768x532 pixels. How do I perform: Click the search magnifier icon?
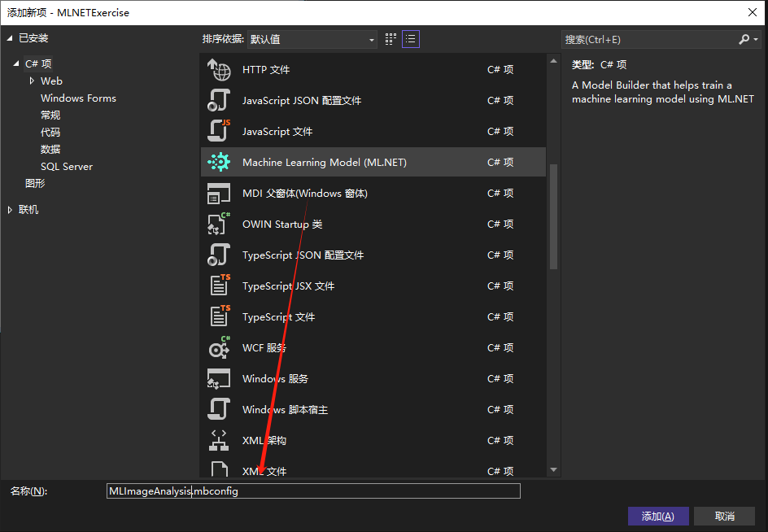pyautogui.click(x=746, y=39)
